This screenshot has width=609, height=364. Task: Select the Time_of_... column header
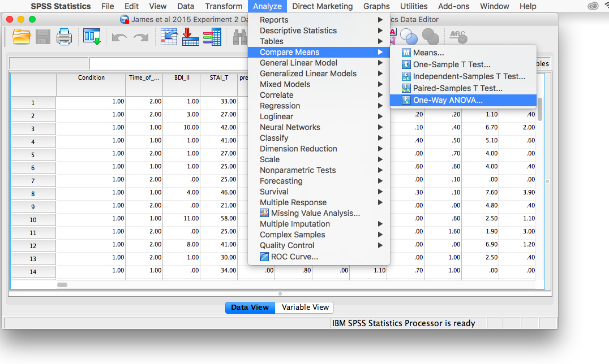click(x=144, y=85)
